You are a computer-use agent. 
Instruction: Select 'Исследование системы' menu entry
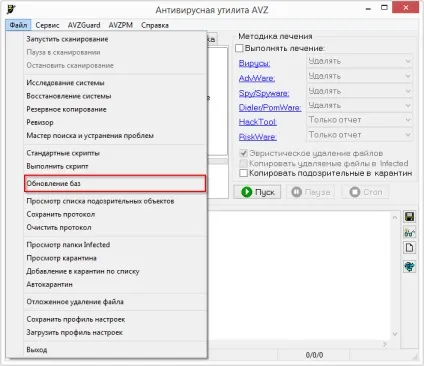pos(115,83)
